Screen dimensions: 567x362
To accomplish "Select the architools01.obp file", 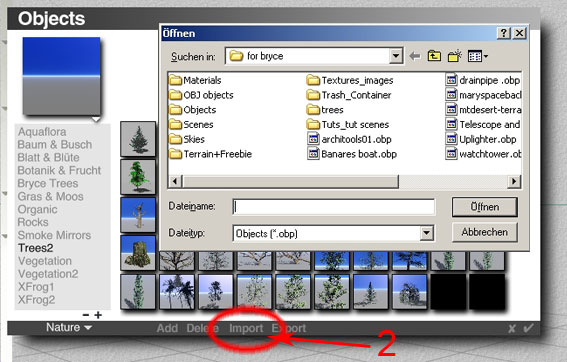I will pos(350,139).
